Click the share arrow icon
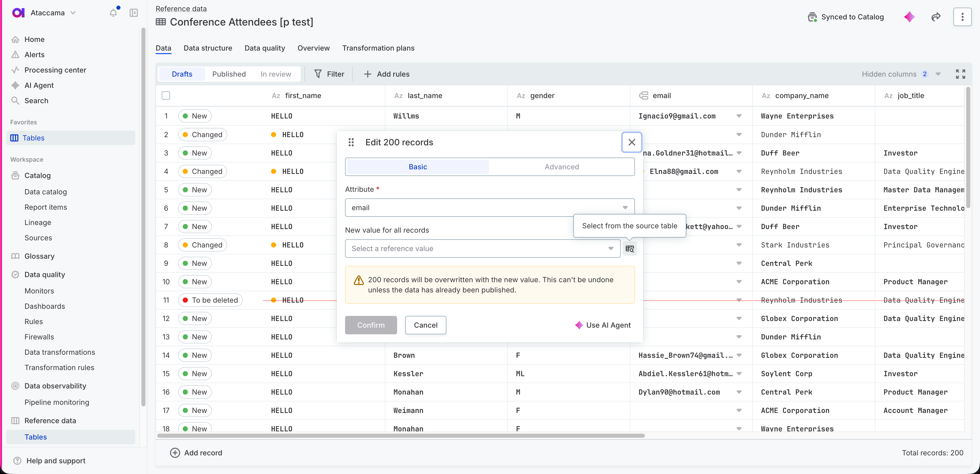This screenshot has width=980, height=474. [936, 17]
